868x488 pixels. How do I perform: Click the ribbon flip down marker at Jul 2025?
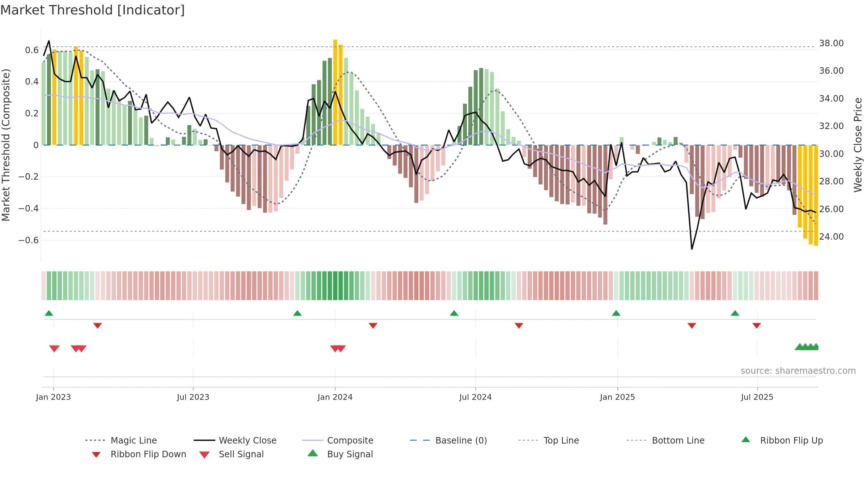tap(756, 326)
